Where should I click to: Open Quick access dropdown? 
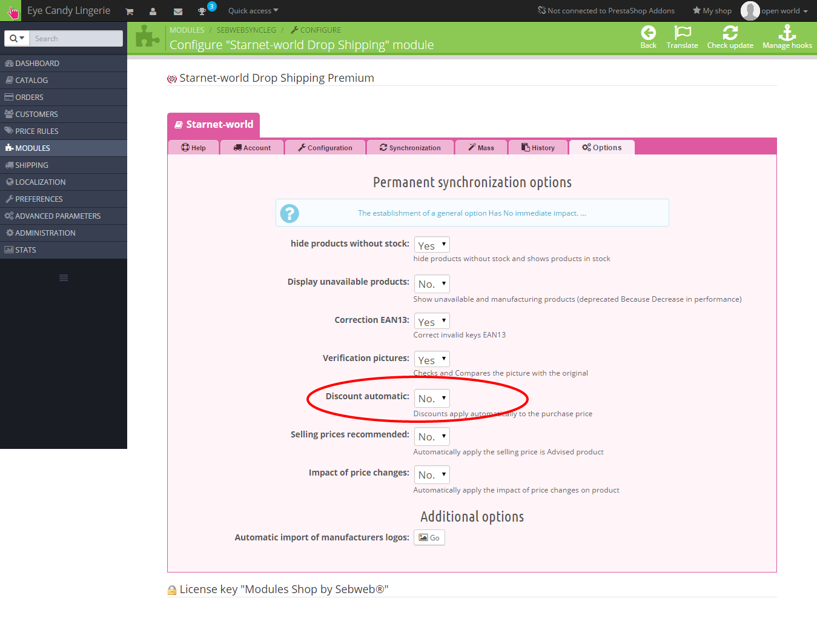(x=253, y=11)
